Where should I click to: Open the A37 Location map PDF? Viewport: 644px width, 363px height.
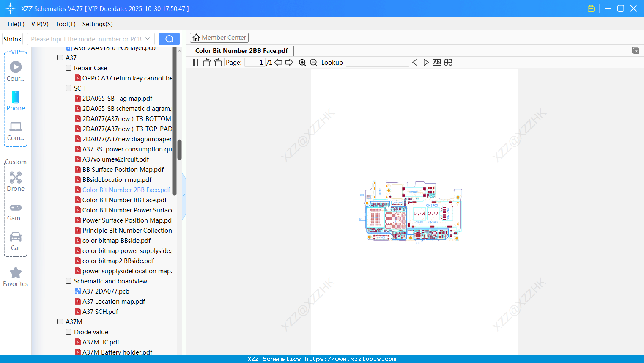[x=114, y=301]
